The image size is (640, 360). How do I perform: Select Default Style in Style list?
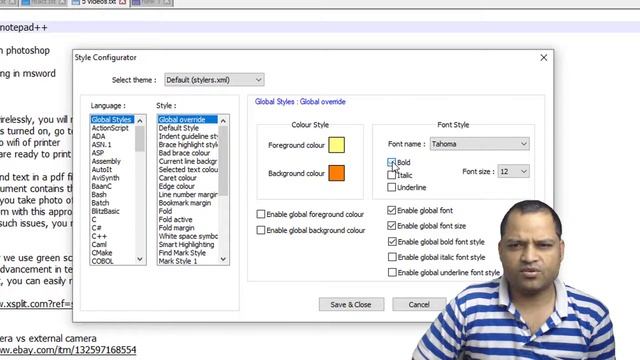tap(188, 128)
